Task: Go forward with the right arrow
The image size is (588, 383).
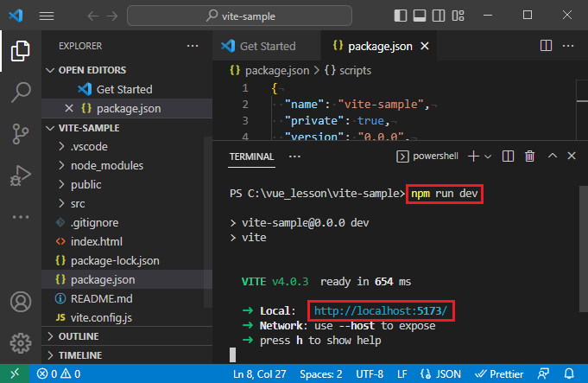Action: tap(112, 16)
